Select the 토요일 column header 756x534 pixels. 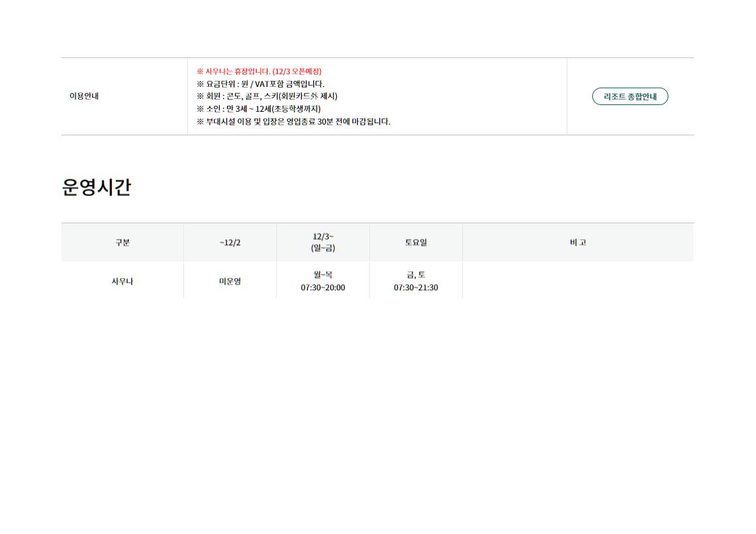(416, 242)
